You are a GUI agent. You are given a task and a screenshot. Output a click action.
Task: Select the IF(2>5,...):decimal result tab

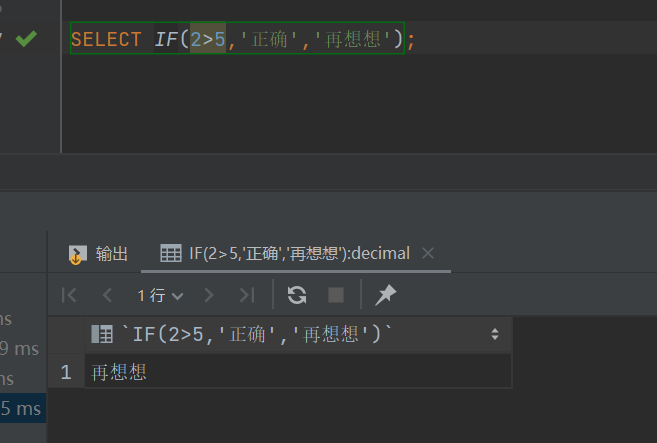297,254
